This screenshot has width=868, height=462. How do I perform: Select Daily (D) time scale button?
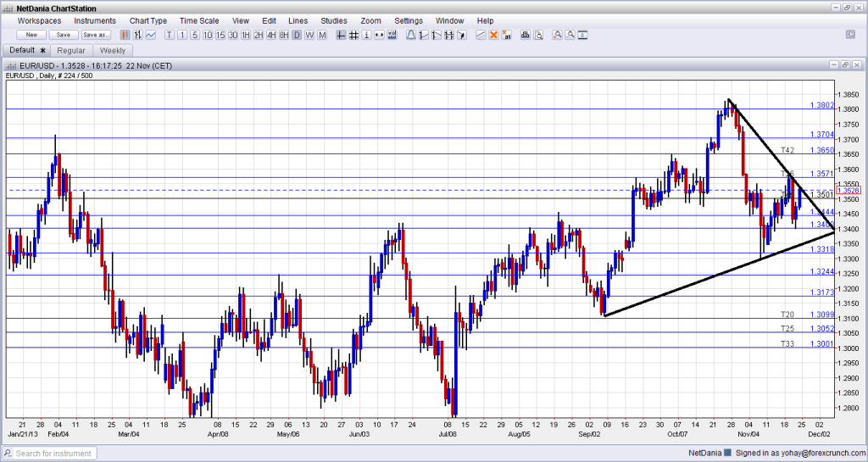[297, 35]
